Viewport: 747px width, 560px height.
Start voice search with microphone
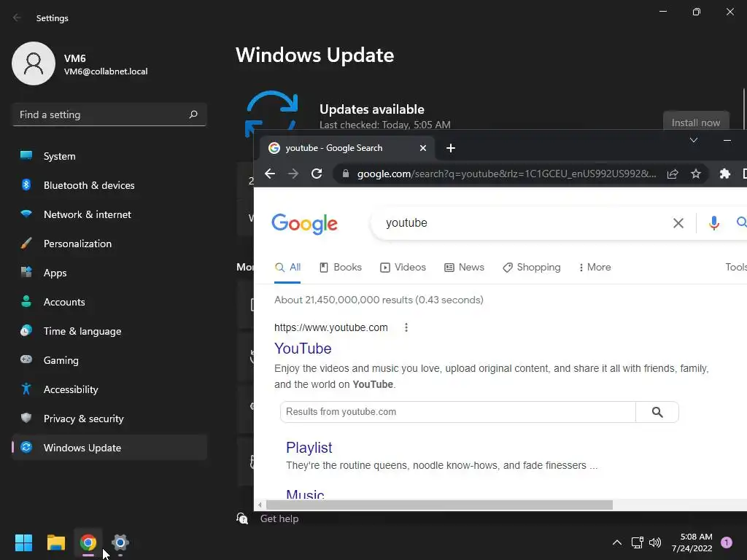click(713, 223)
